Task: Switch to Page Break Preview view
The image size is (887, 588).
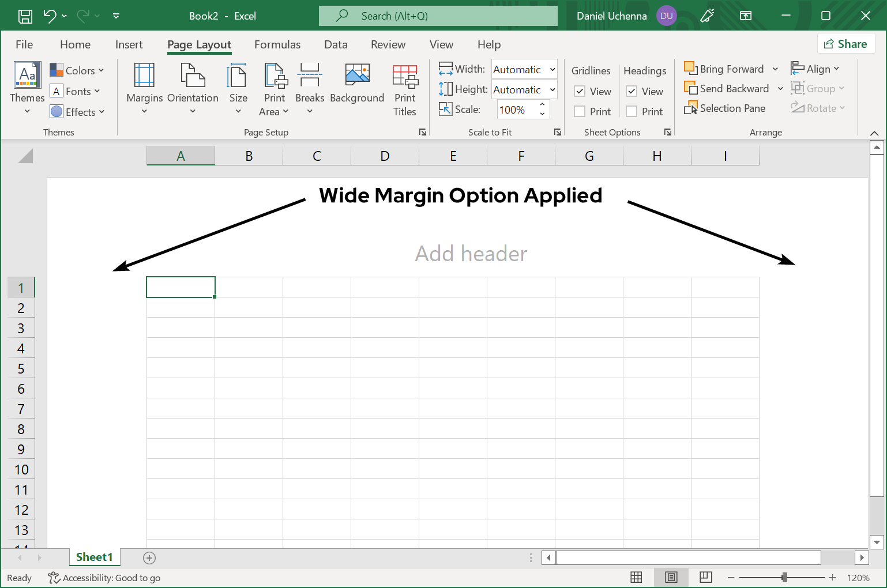Action: click(x=705, y=577)
